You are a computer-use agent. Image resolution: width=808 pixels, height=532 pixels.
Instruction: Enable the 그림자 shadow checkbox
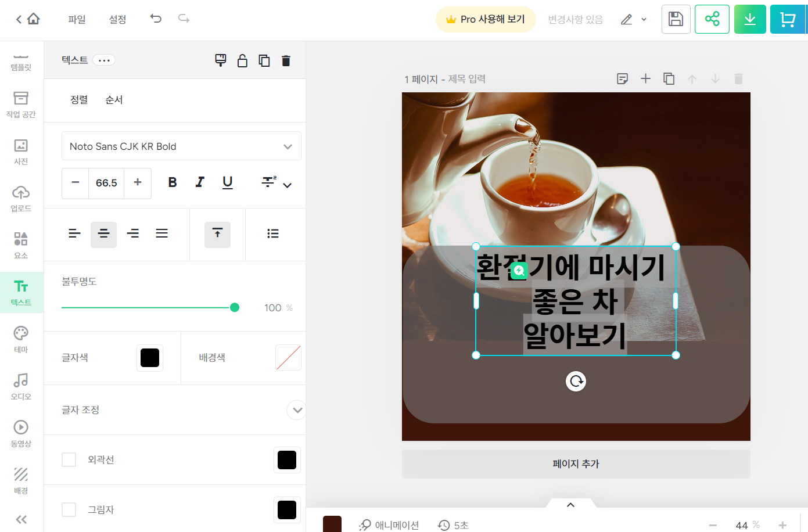pos(69,509)
